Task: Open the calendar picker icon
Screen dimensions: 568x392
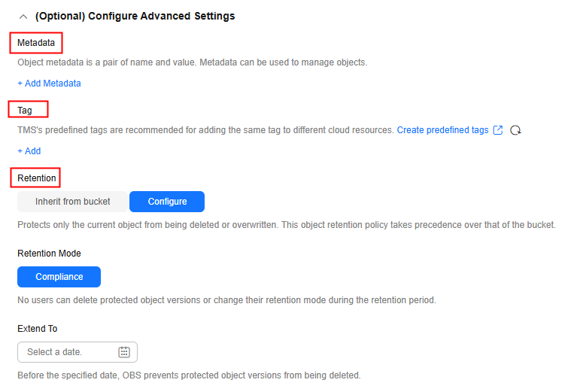Action: [x=124, y=352]
